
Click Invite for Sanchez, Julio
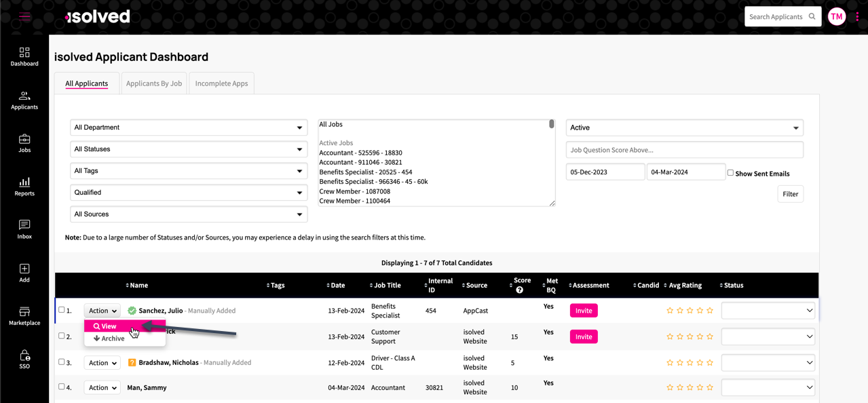pyautogui.click(x=583, y=311)
